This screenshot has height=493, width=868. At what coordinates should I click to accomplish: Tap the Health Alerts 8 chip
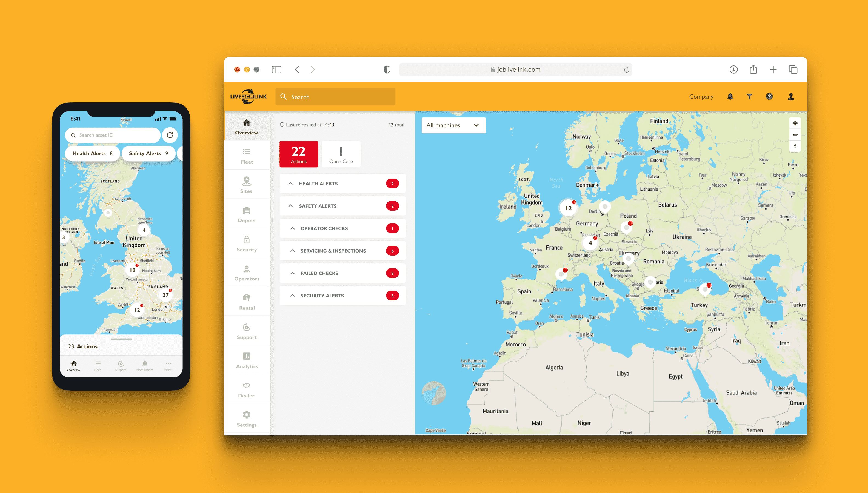click(92, 153)
